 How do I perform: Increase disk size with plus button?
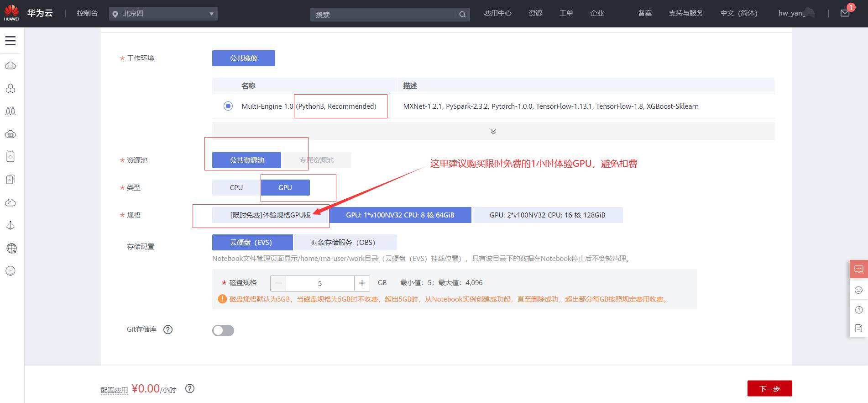pos(362,283)
